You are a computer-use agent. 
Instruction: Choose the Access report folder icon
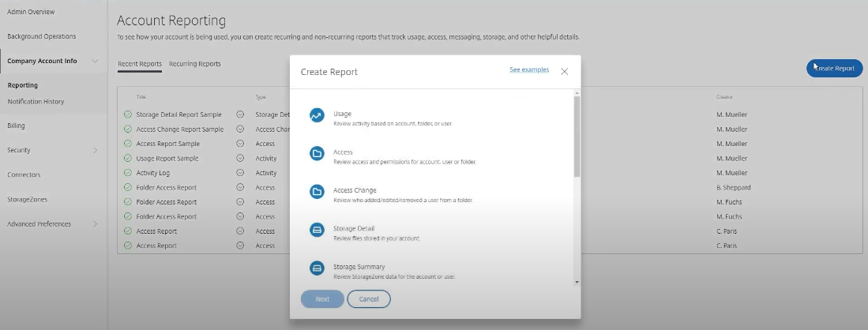click(x=317, y=153)
